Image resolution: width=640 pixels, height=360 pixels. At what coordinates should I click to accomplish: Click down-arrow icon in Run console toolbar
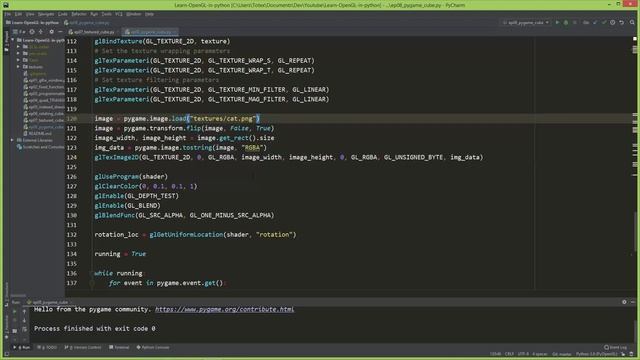24,320
